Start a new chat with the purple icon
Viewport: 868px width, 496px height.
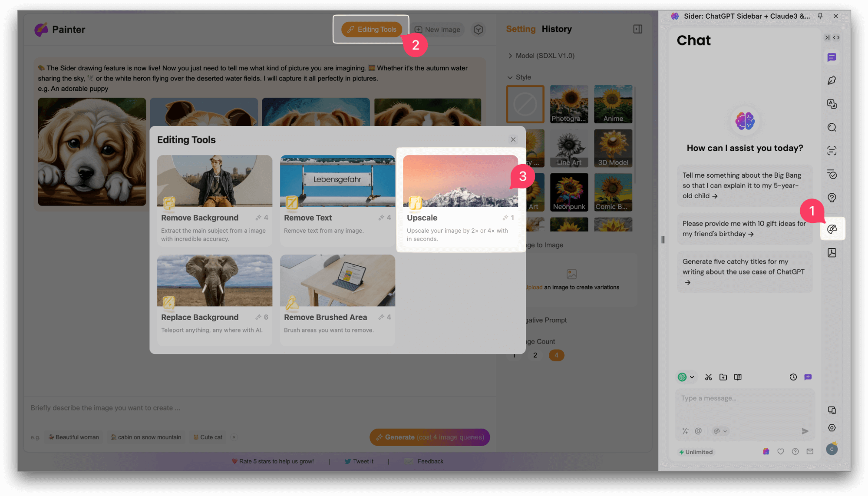tap(808, 377)
